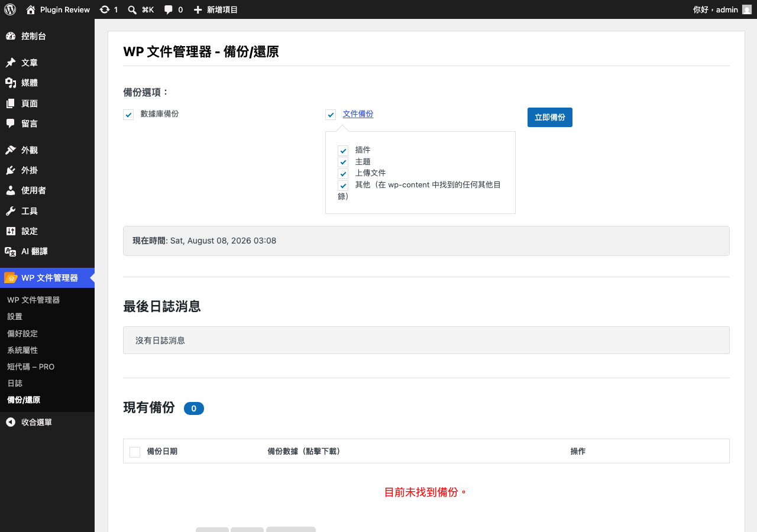Open the 備份/還原 submenu item
The height and width of the screenshot is (532, 757).
[x=47, y=400]
